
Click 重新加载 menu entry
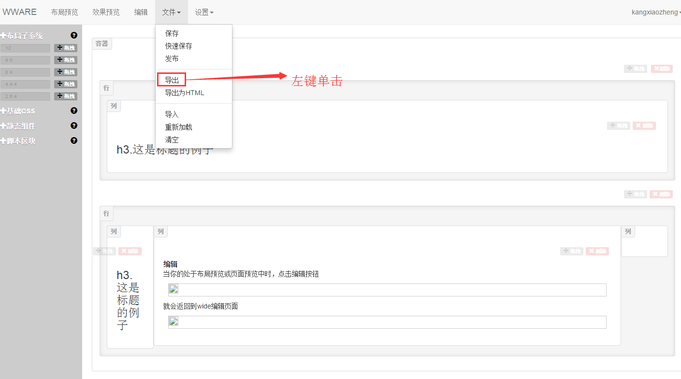[x=179, y=127]
